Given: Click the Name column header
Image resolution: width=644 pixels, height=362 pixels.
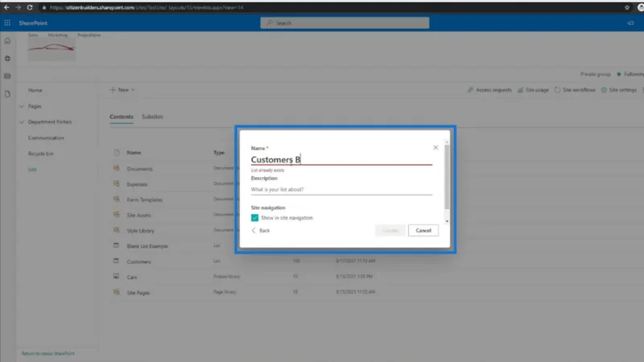Looking at the screenshot, I should [134, 153].
